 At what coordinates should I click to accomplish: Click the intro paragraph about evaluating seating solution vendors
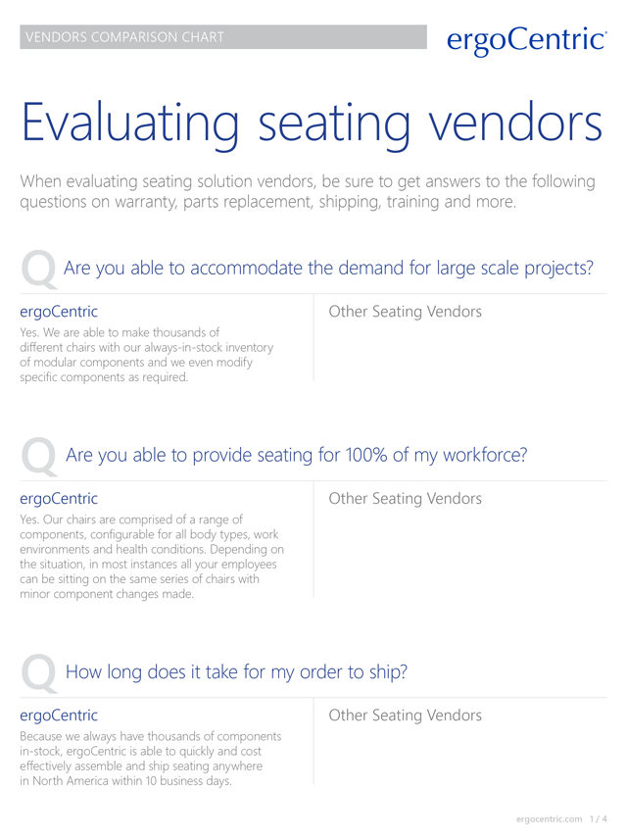[308, 192]
